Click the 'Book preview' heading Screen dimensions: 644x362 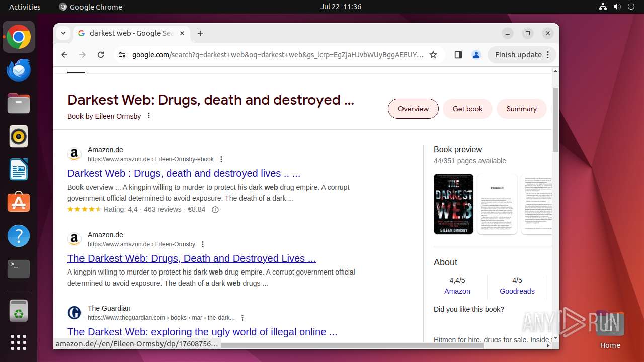[458, 149]
